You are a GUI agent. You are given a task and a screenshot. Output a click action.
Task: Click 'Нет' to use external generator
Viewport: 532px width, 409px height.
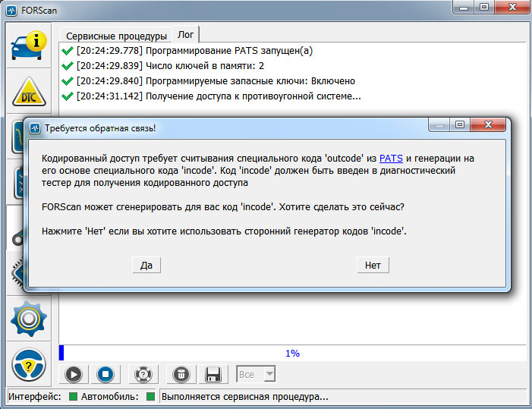(373, 265)
